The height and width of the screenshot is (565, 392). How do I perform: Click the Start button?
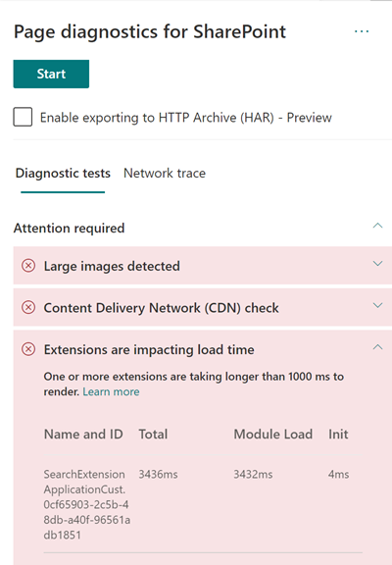(51, 74)
